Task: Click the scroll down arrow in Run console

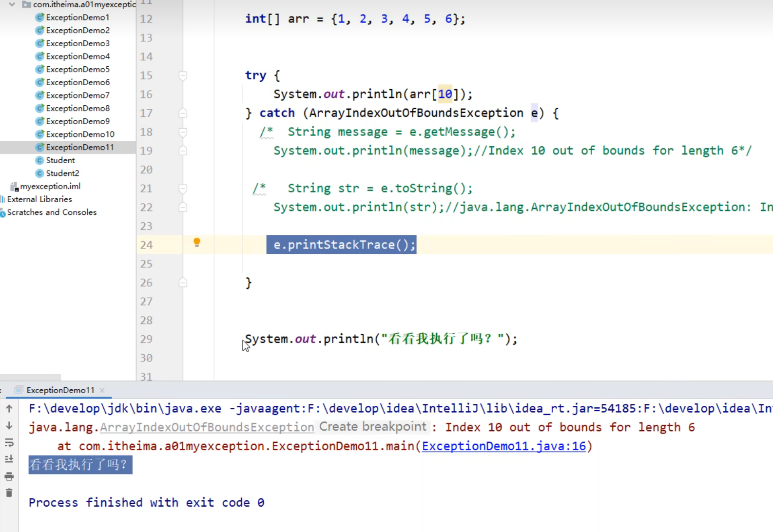Action: click(9, 426)
